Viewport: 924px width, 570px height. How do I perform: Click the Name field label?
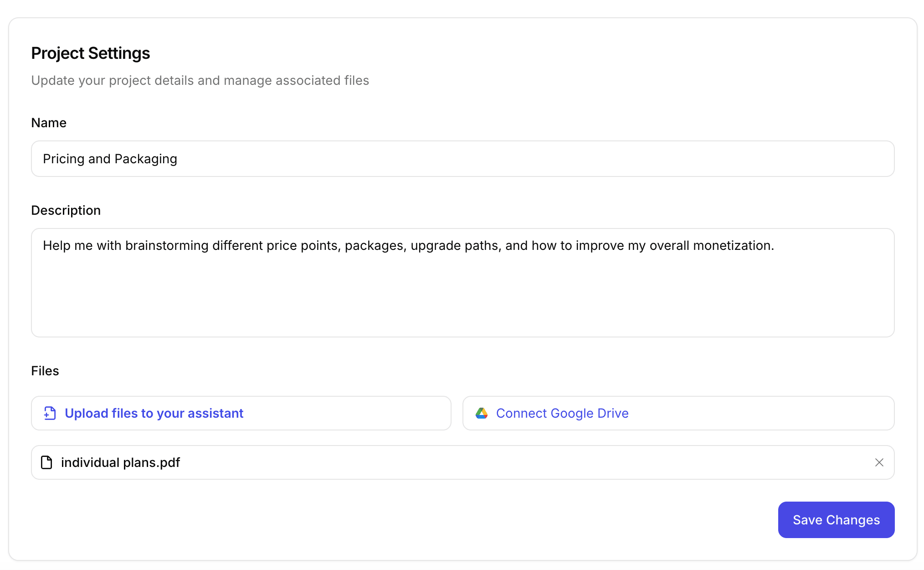(x=49, y=123)
